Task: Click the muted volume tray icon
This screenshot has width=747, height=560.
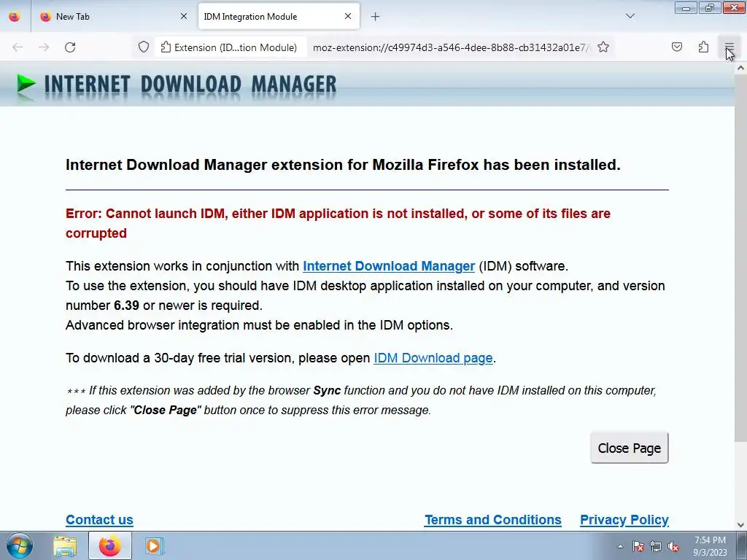Action: [x=673, y=546]
